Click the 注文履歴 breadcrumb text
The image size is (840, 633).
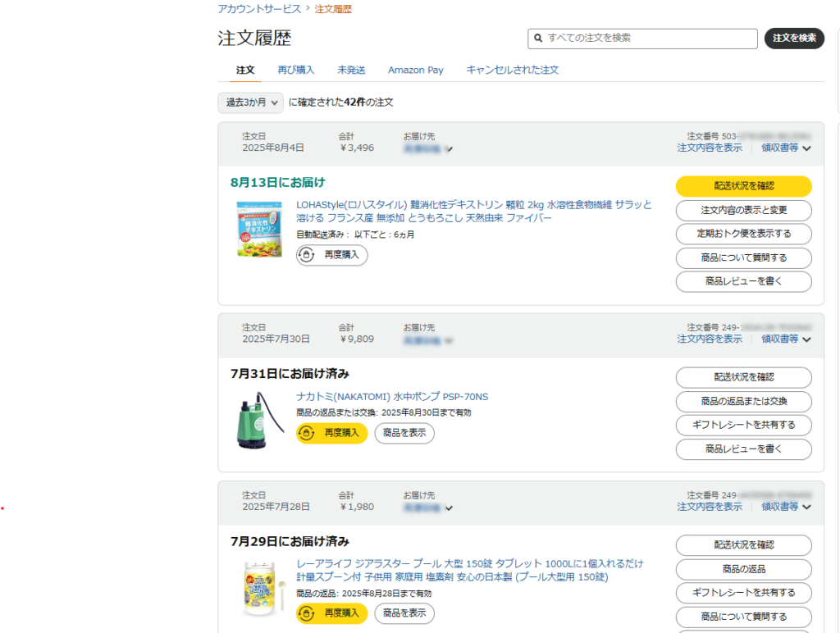(333, 9)
